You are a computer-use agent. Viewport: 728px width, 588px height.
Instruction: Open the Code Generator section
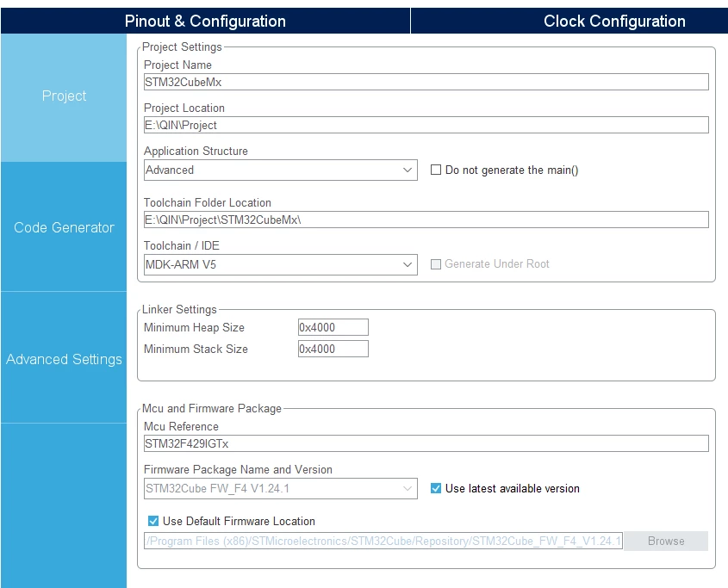coord(64,227)
